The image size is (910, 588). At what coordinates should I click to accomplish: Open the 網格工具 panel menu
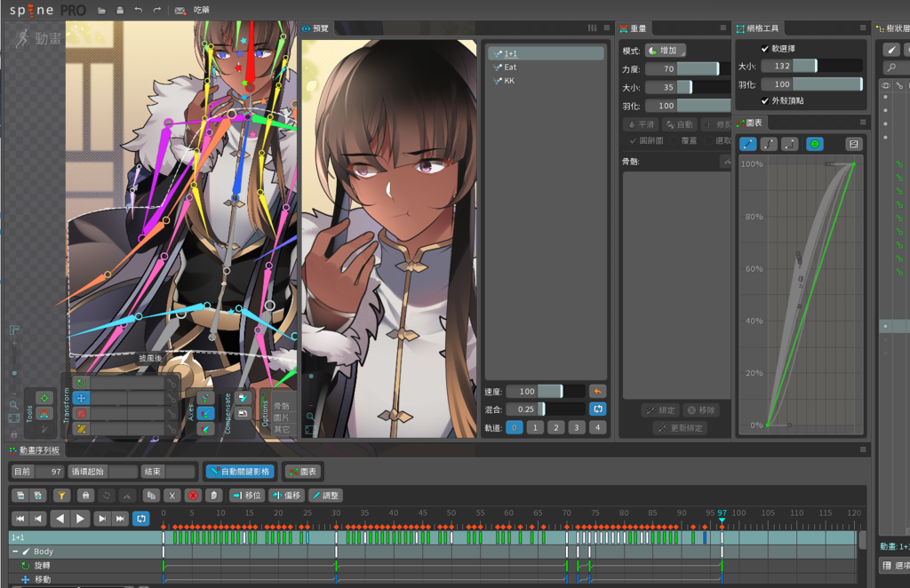[862, 28]
